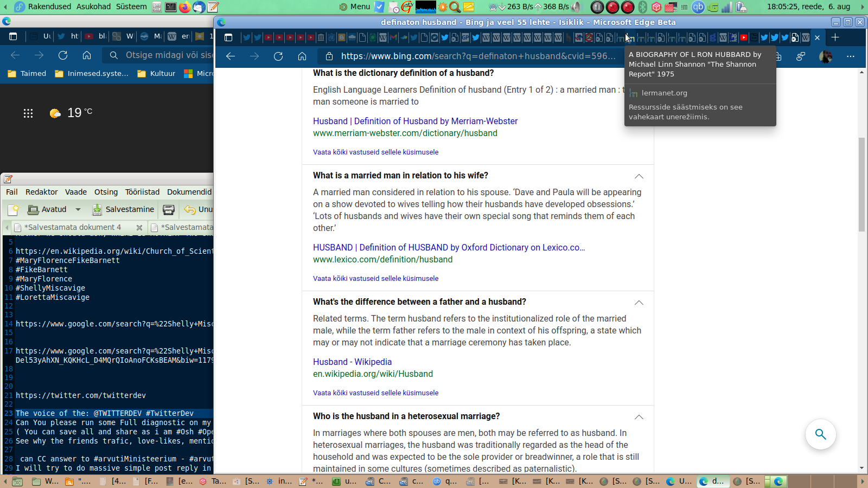Launch Firefox from the top panel

pos(185,7)
